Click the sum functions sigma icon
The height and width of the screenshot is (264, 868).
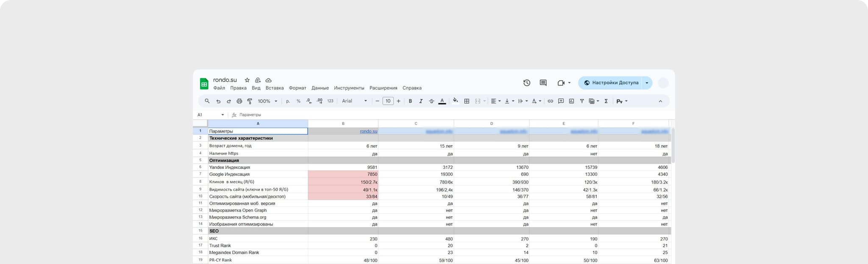point(606,101)
